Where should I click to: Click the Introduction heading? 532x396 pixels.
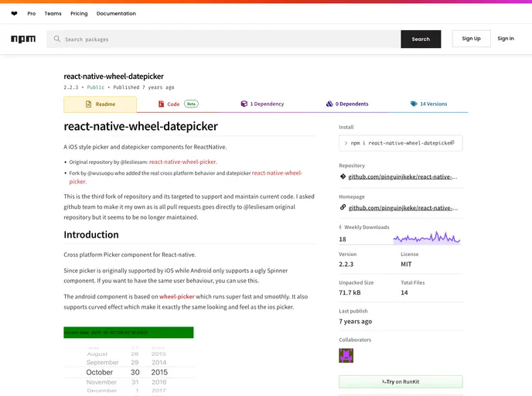[x=91, y=235]
